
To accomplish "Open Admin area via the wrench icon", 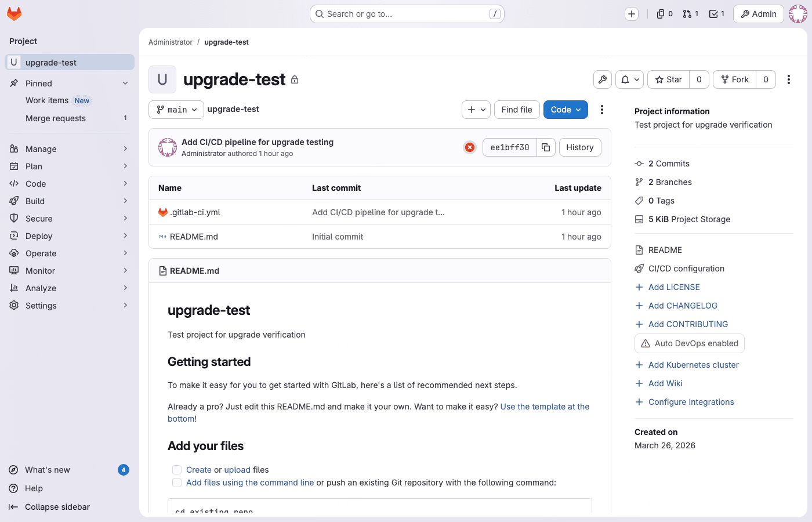I will pos(758,13).
